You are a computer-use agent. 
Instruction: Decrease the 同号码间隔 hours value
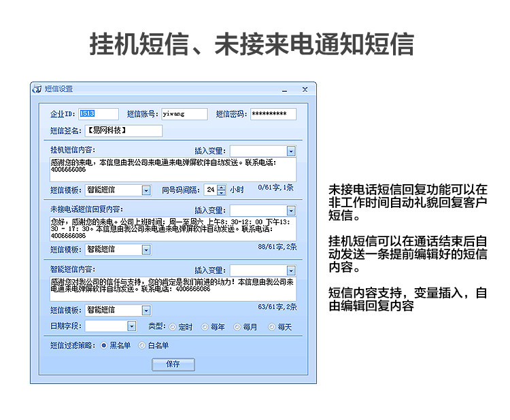pyautogui.click(x=222, y=192)
